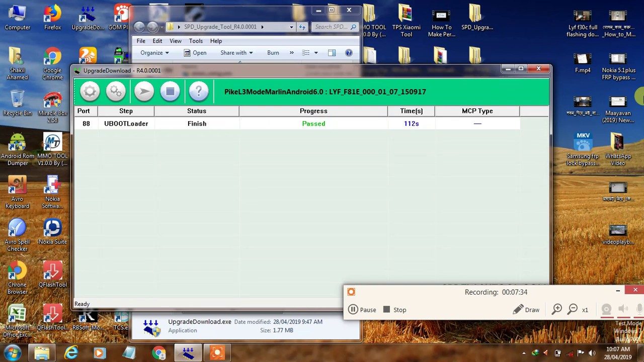Open the Computer desktop icon
The width and height of the screenshot is (644, 362).
[x=17, y=18]
